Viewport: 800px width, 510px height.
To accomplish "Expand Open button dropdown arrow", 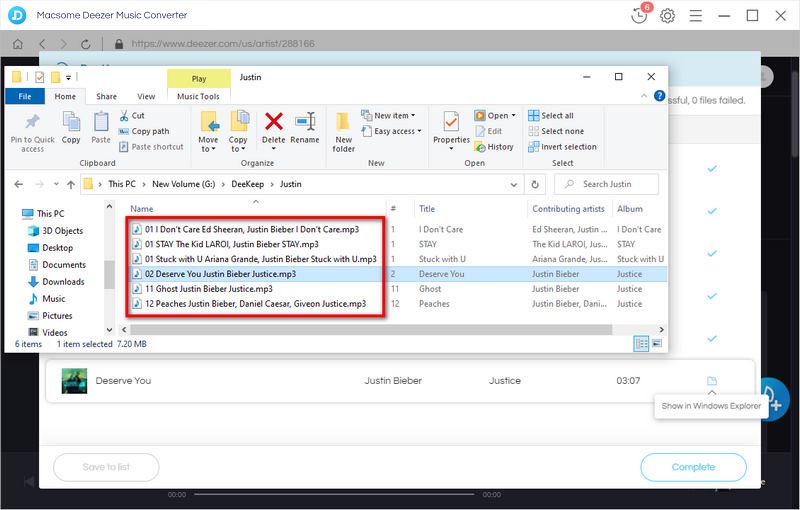I will [x=513, y=116].
